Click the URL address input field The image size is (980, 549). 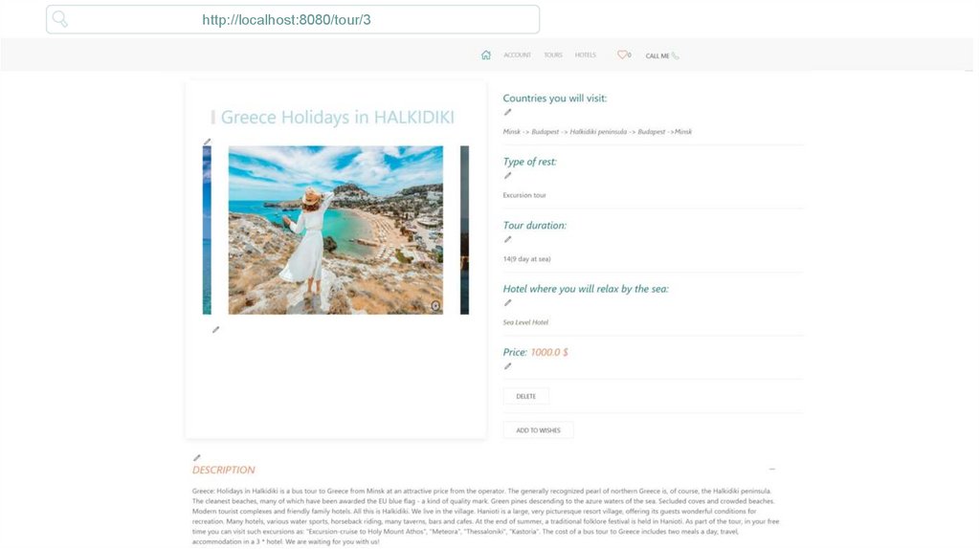pos(293,19)
